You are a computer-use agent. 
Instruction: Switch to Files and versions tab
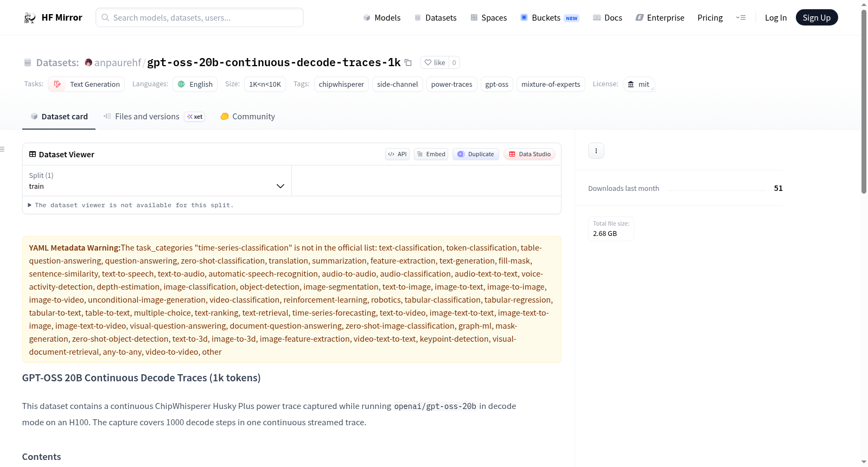pyautogui.click(x=154, y=117)
